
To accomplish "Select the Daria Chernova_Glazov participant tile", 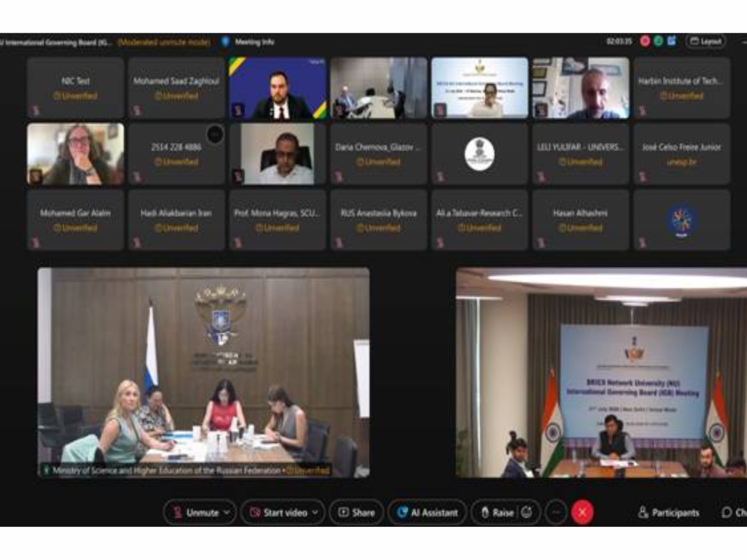I will [x=379, y=154].
